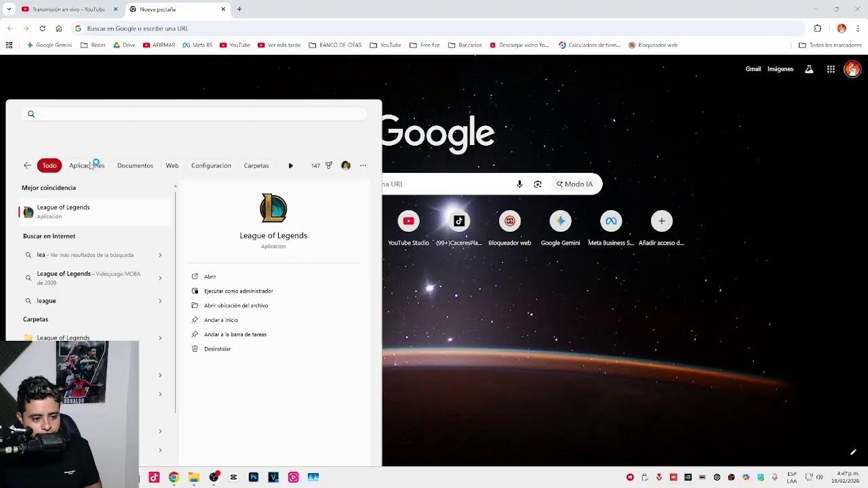Start voice search with the microphone icon

(x=519, y=184)
